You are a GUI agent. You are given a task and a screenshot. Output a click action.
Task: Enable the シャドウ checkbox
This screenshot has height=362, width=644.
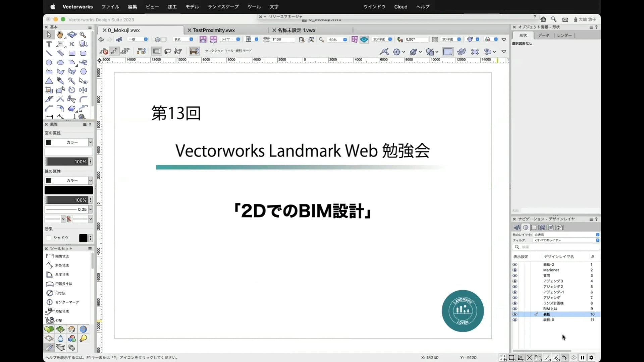pos(49,238)
